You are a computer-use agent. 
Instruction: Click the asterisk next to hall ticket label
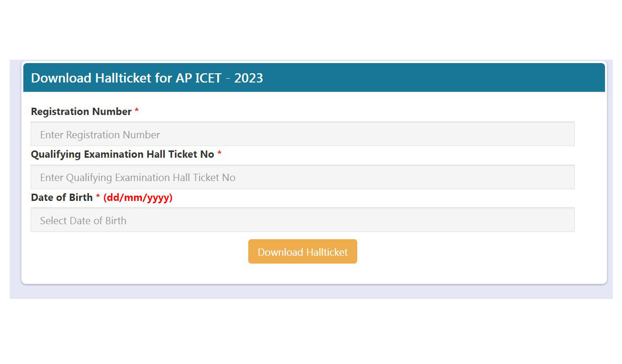219,154
